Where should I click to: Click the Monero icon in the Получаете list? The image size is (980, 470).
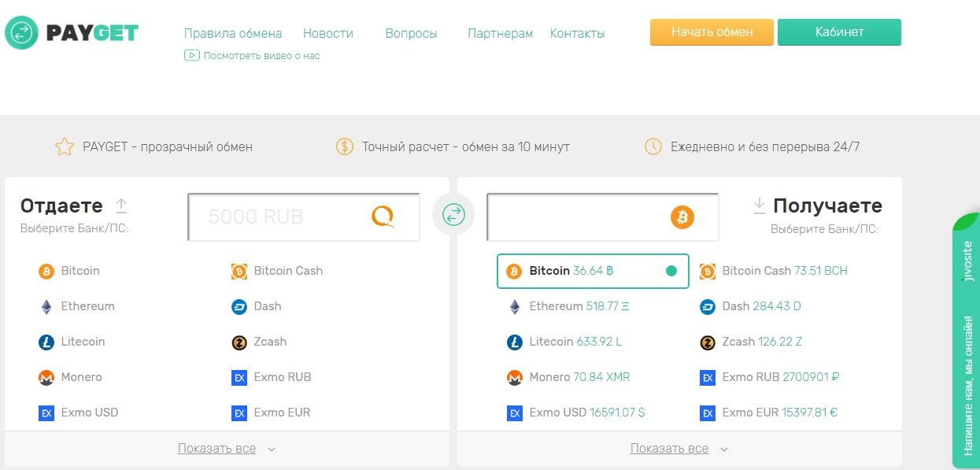(515, 377)
